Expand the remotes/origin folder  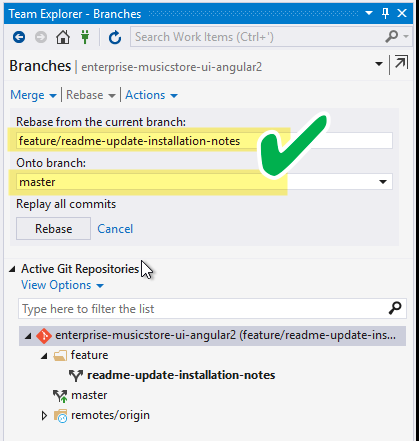click(x=44, y=415)
